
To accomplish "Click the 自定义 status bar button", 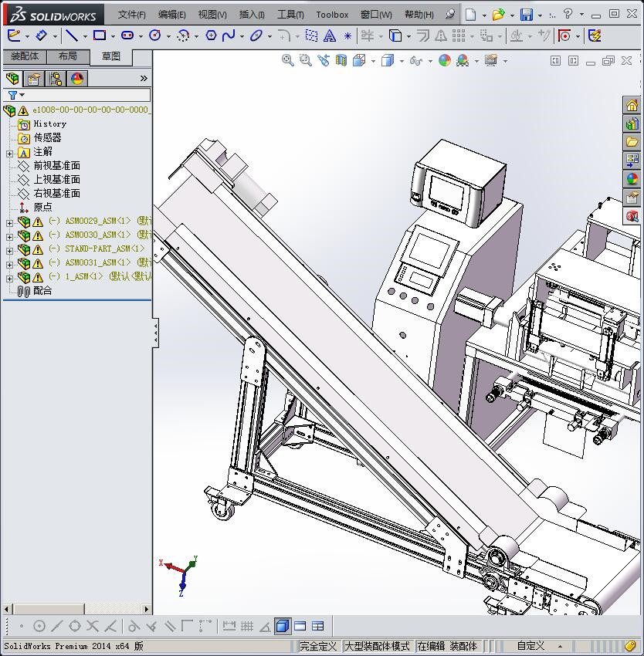I will pos(530,646).
